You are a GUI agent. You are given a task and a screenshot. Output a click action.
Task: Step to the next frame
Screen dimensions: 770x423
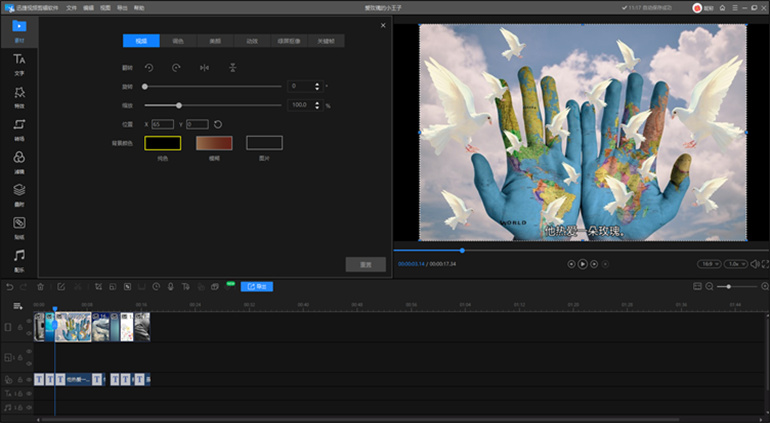[594, 264]
